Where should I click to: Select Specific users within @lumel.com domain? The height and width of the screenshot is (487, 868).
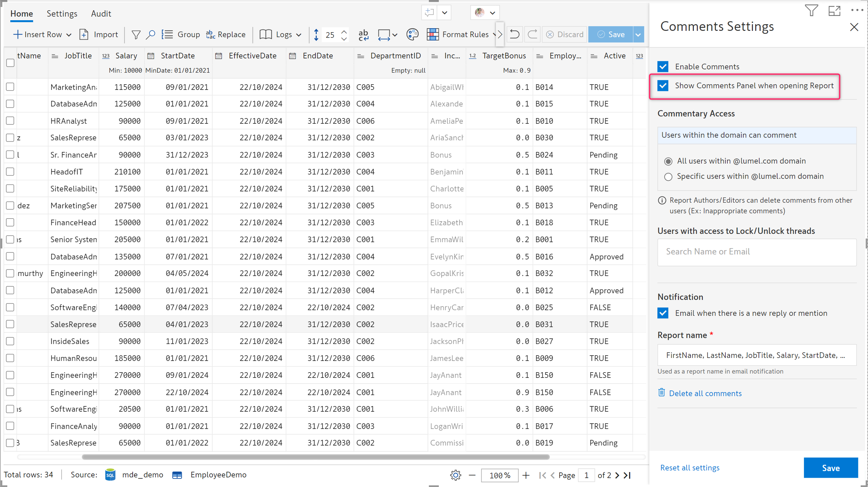pos(668,176)
